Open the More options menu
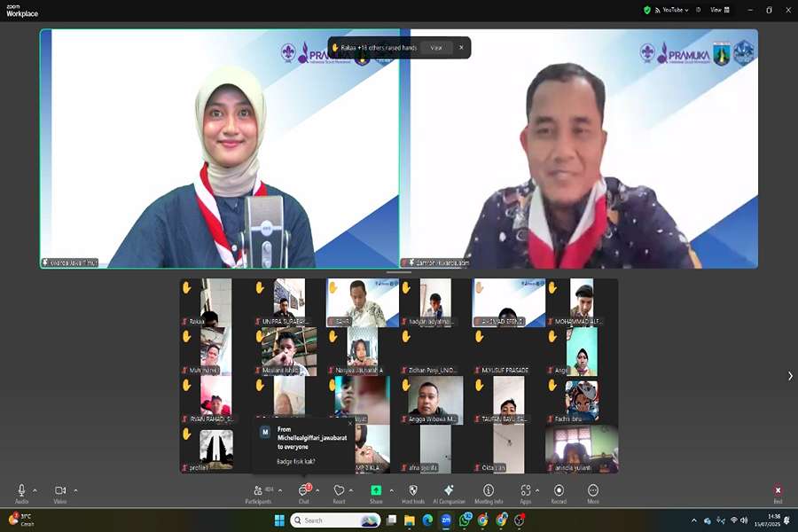This screenshot has height=532, width=798. tap(593, 494)
